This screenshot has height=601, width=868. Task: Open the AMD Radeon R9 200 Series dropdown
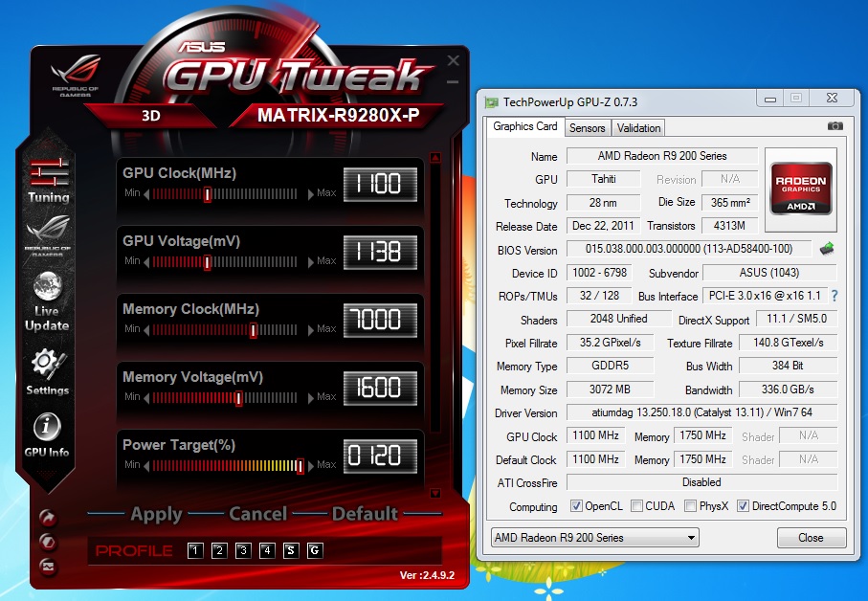(594, 537)
